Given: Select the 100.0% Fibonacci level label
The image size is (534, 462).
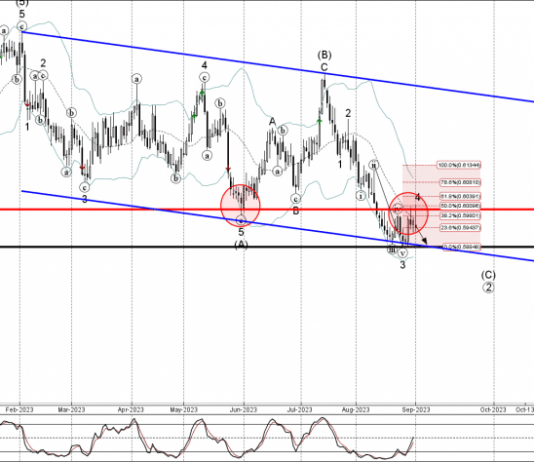Looking at the screenshot, I should click(x=459, y=165).
